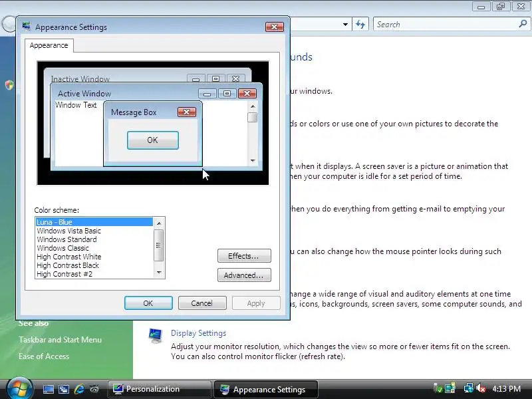
Task: Click the preview Window Text area
Action: click(x=76, y=105)
